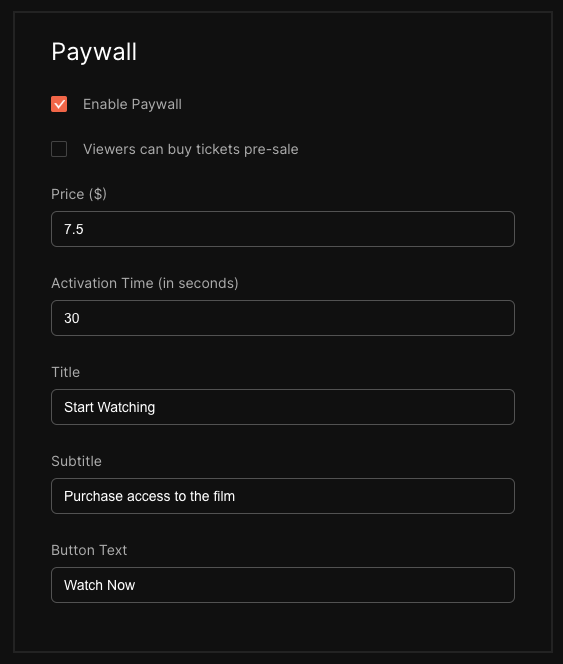Click the 'Subtitle' field label
This screenshot has height=664, width=563.
[x=76, y=461]
